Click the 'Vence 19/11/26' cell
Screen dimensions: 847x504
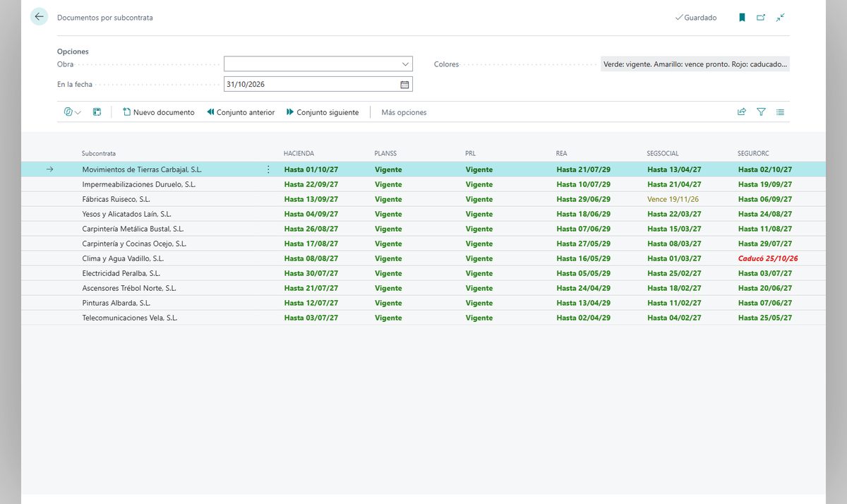[673, 199]
